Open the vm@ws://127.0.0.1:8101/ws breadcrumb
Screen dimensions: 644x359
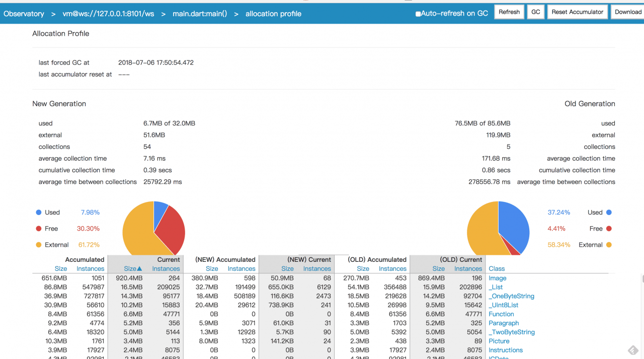(108, 14)
